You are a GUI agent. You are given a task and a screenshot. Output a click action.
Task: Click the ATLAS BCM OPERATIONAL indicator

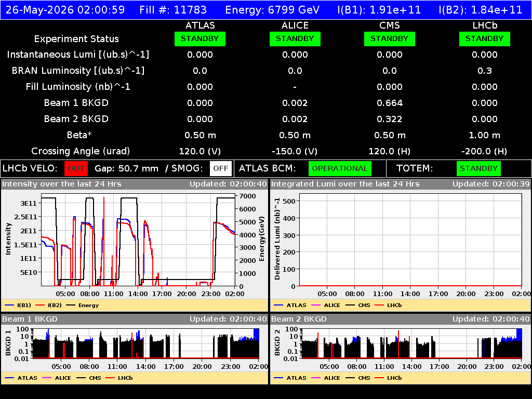click(340, 168)
